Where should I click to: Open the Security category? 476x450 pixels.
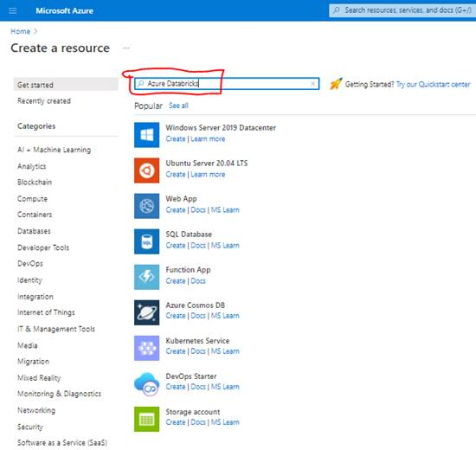coord(30,427)
